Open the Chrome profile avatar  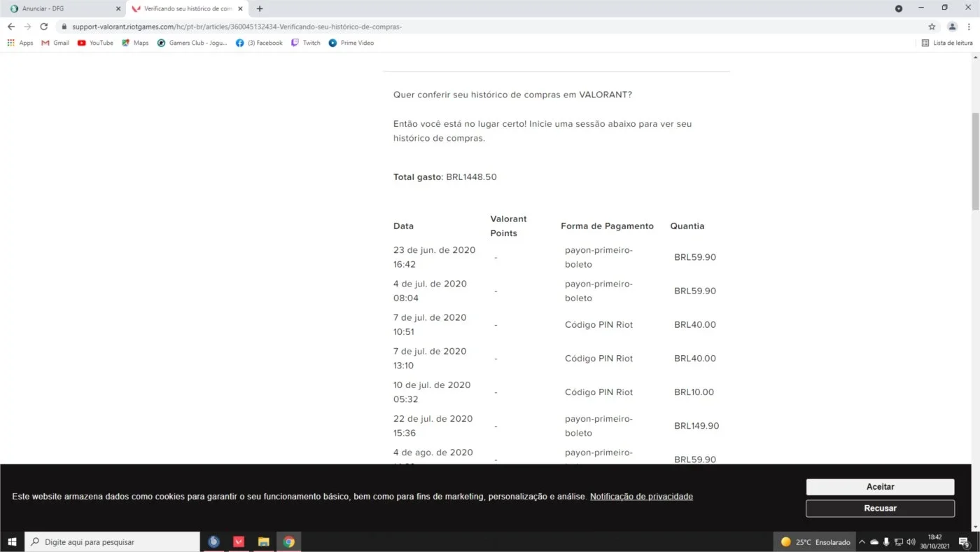coord(952,27)
